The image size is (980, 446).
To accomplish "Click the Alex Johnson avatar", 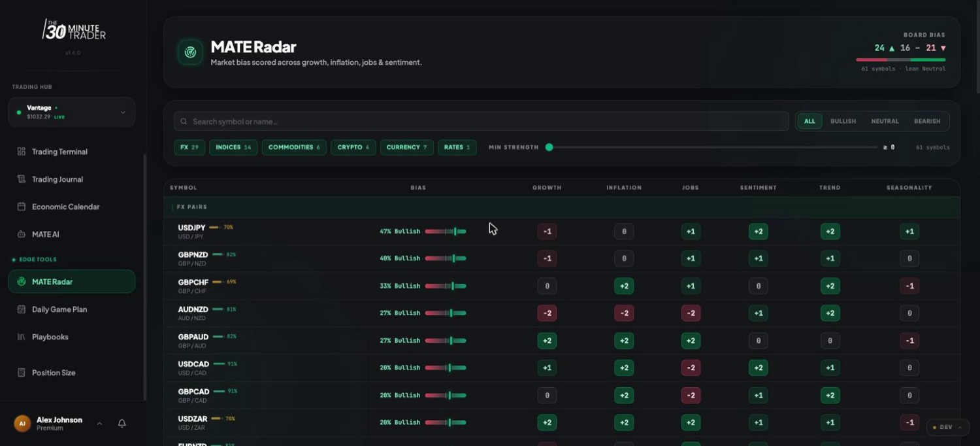I will (22, 424).
